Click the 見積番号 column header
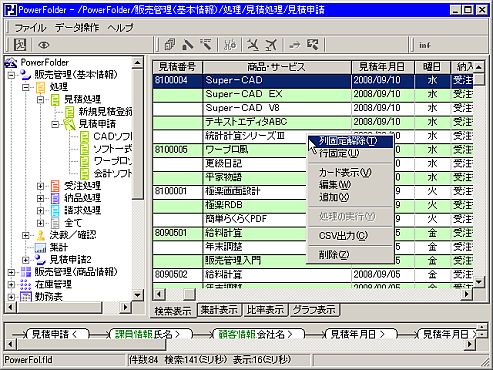 tap(177, 67)
